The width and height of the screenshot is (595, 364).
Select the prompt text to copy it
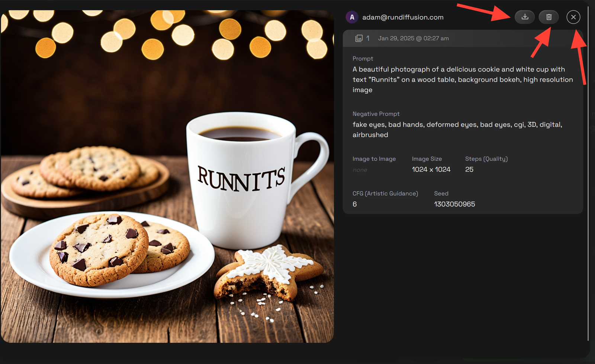point(462,79)
